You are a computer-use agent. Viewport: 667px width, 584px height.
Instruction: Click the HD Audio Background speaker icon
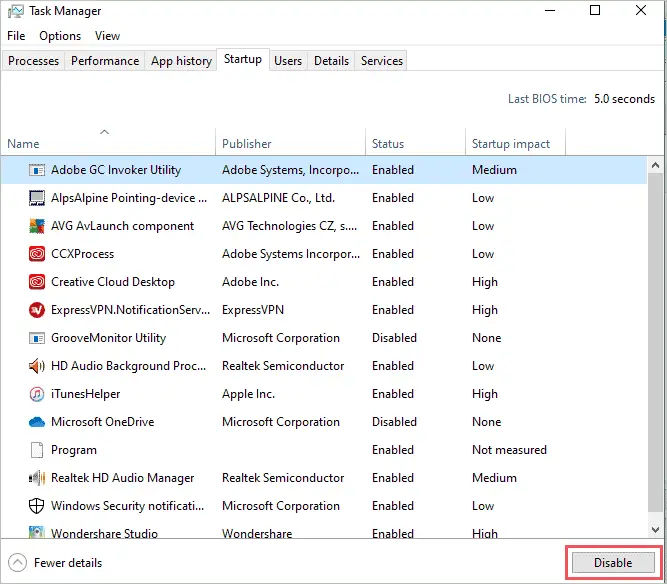[x=37, y=366]
